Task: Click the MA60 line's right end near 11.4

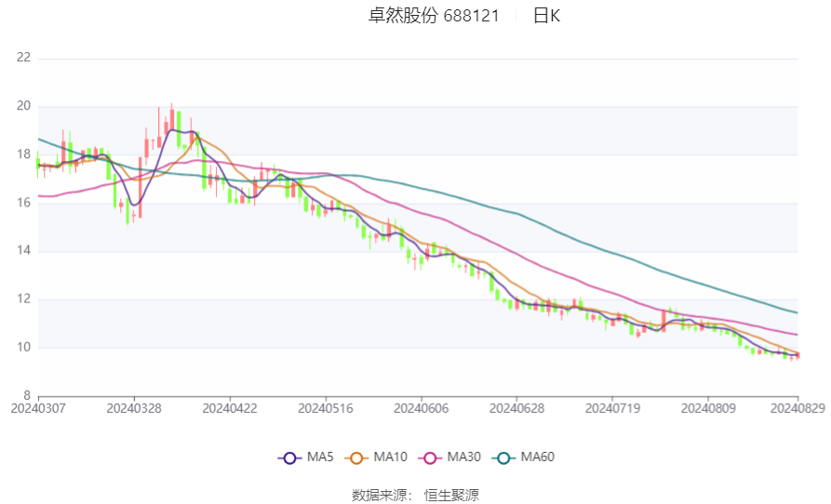Action: 796,312
